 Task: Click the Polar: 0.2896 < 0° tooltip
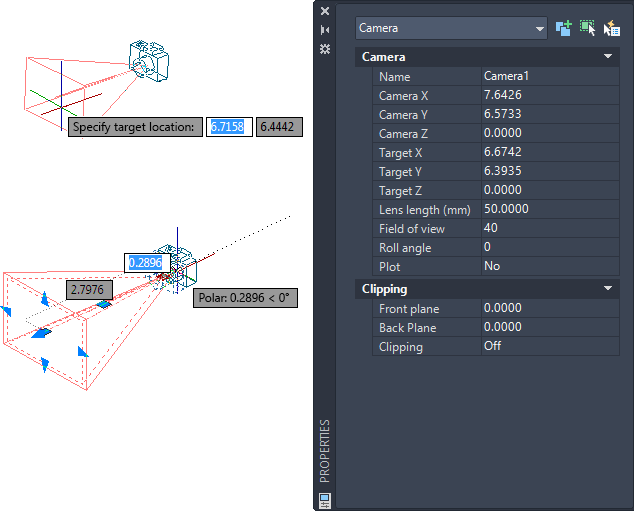pos(245,298)
